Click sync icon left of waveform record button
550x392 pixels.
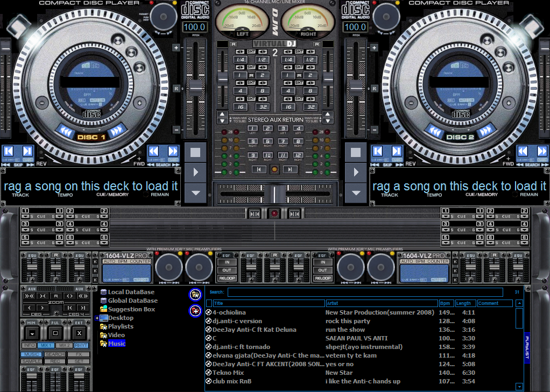pyautogui.click(x=255, y=213)
